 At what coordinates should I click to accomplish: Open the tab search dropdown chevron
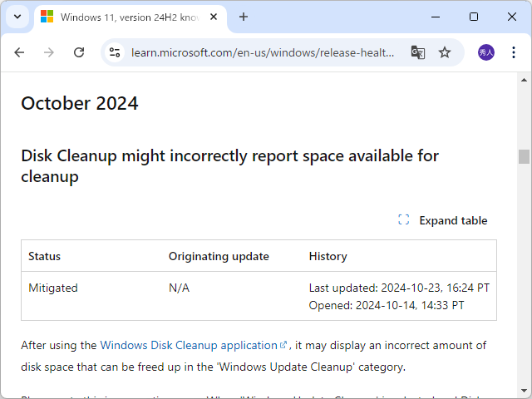tap(17, 17)
